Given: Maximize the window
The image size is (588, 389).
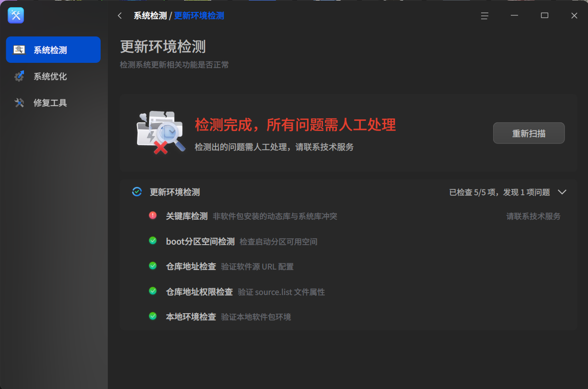Looking at the screenshot, I should 544,16.
